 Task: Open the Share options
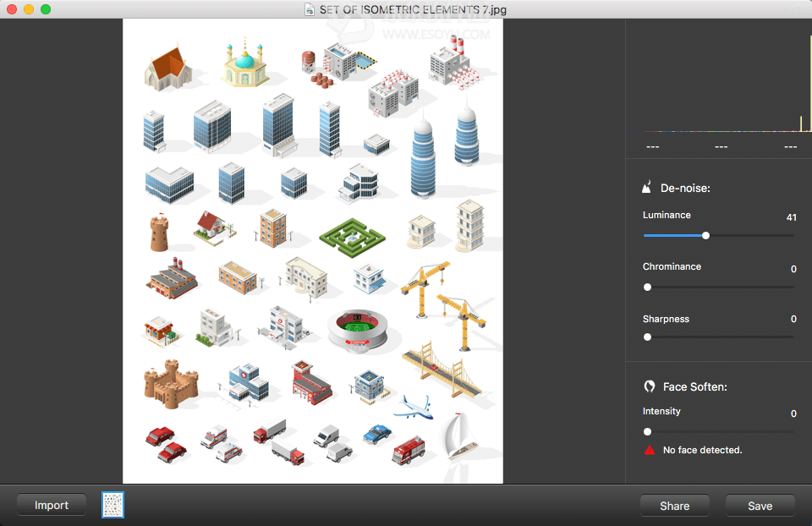tap(674, 506)
